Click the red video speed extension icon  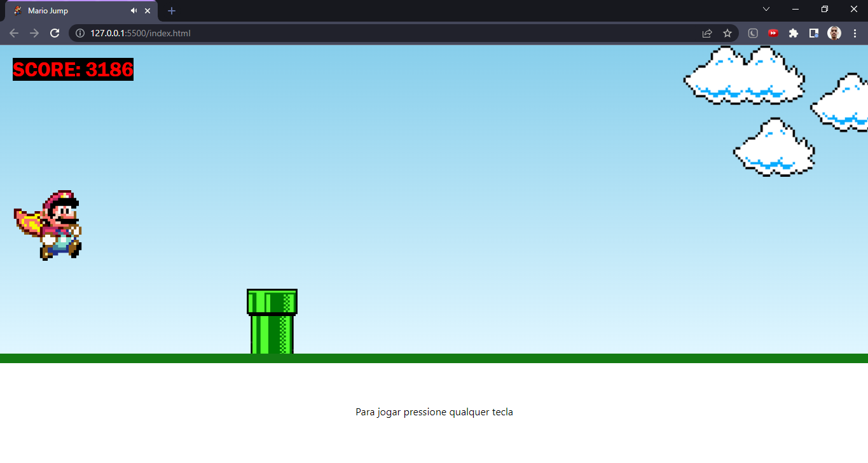pyautogui.click(x=773, y=33)
